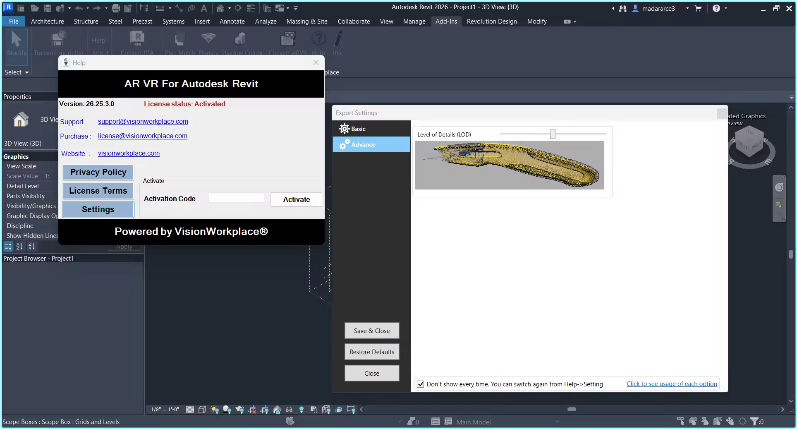Click the Reveal Hidden Elements lightbulb icon
797x429 pixels.
click(301, 409)
